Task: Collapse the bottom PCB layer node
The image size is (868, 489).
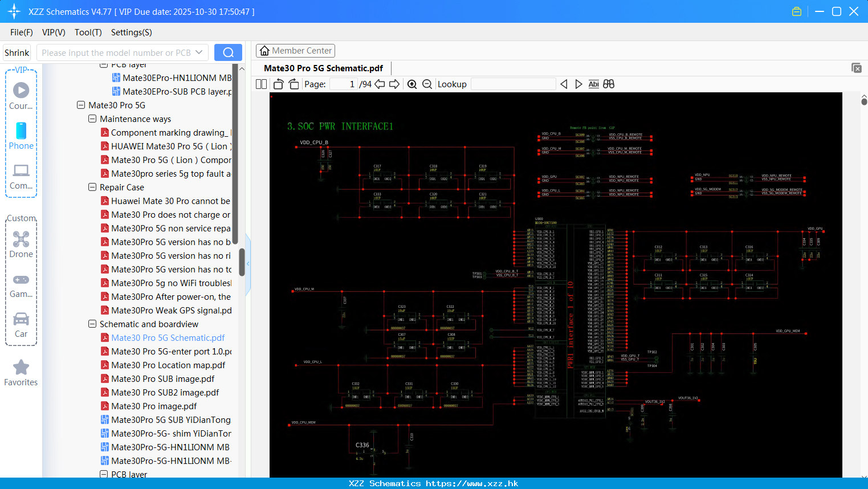Action: [x=104, y=474]
